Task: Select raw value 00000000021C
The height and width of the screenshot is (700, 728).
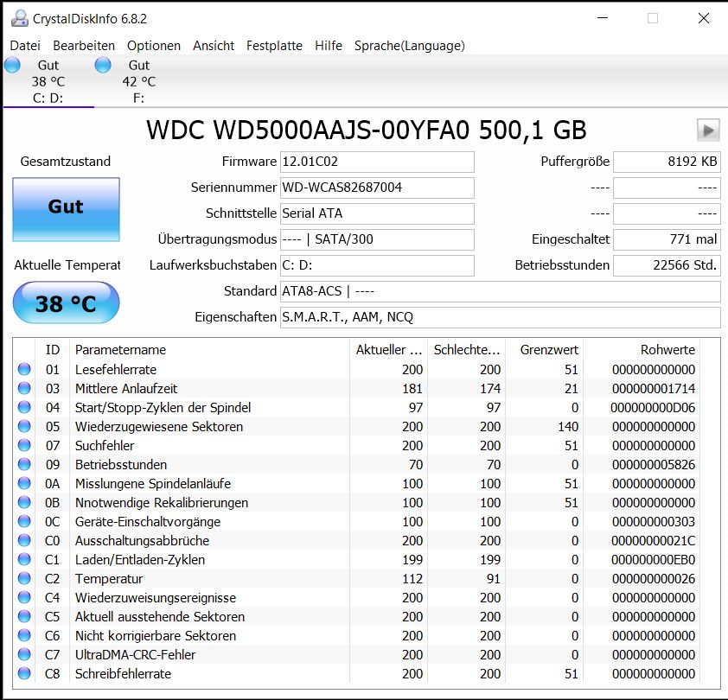Action: click(x=654, y=541)
